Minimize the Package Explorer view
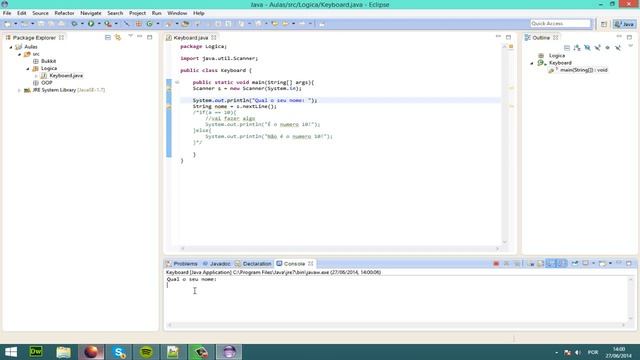Image resolution: width=640 pixels, height=360 pixels. (140, 37)
